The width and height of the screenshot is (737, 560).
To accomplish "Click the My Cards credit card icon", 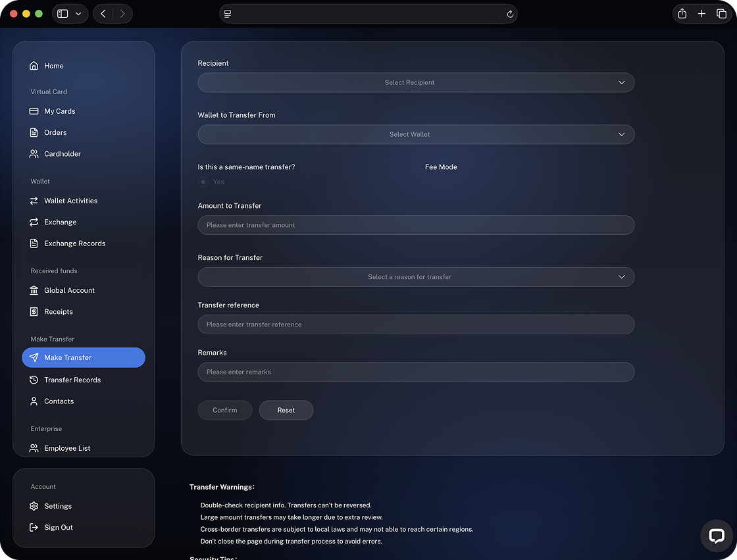I will point(34,111).
